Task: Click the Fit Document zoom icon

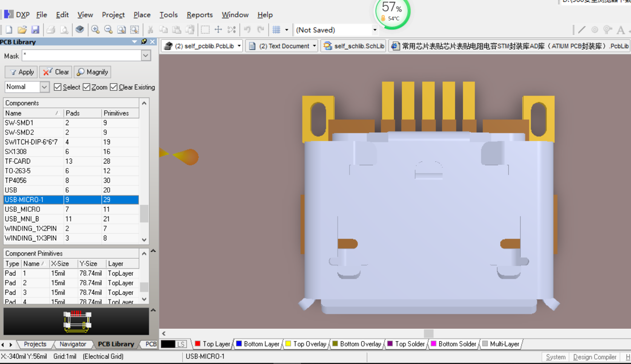Action: click(121, 29)
